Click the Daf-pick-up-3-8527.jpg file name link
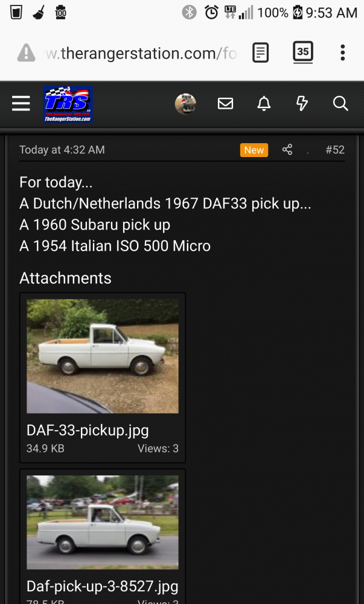This screenshot has width=364, height=604. pyautogui.click(x=102, y=586)
